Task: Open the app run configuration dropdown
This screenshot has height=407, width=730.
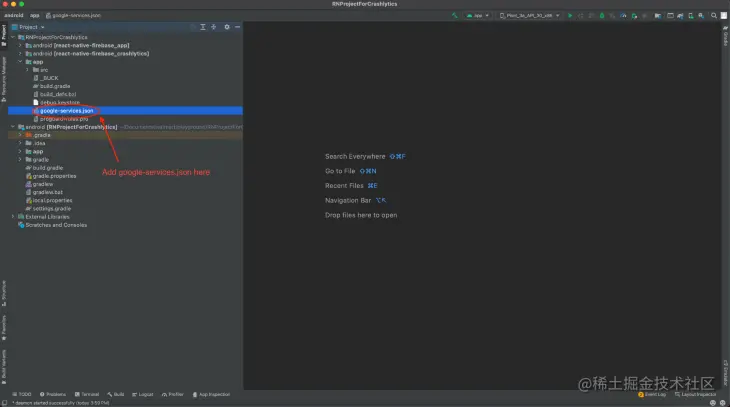Action: (x=477, y=15)
